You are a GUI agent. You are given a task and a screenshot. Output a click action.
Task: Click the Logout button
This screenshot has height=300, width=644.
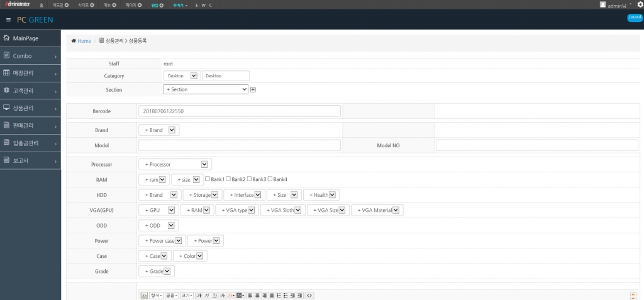point(635,17)
